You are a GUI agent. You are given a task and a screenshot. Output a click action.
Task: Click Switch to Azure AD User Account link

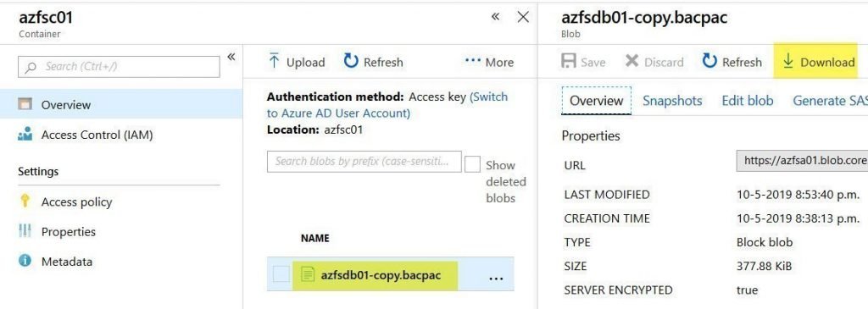coord(387,105)
